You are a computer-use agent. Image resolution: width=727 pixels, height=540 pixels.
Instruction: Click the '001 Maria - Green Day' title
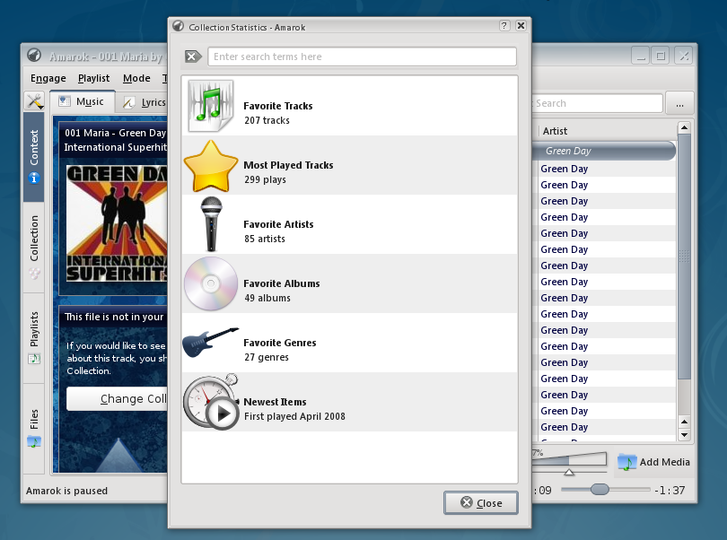pos(115,133)
